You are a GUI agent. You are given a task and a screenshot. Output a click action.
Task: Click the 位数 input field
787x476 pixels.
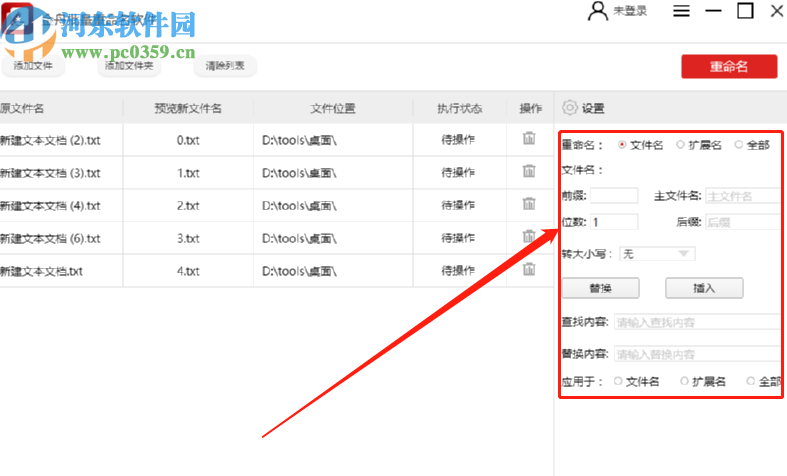tap(614, 221)
